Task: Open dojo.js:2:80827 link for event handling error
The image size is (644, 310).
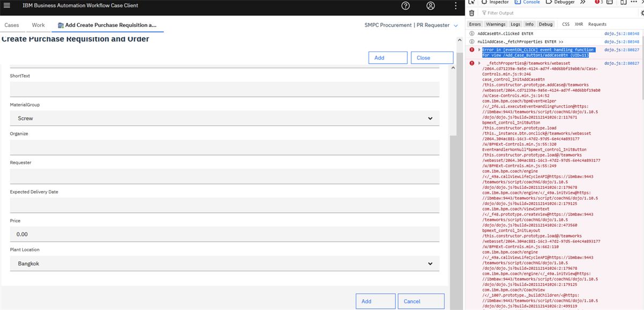Action: (x=621, y=49)
